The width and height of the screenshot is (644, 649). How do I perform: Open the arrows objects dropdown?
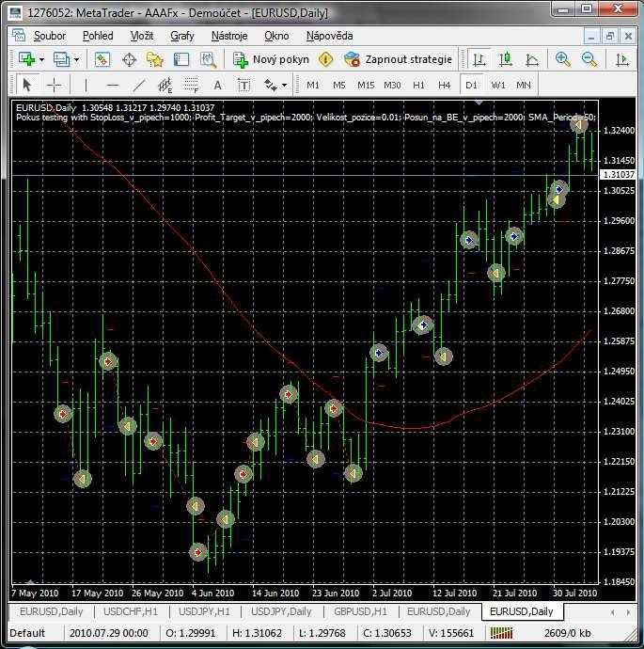284,86
